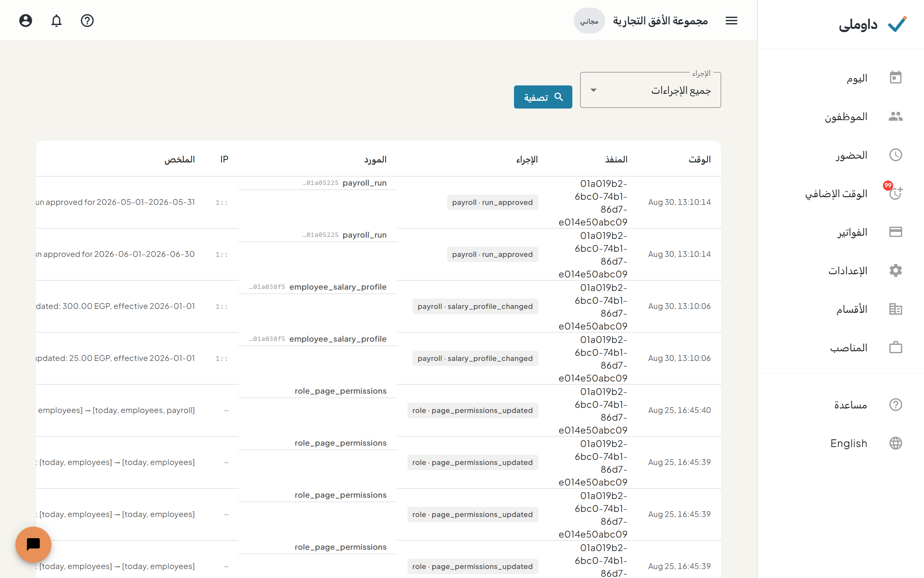Click the briefcase icon for المناصب
This screenshot has width=924, height=578.
coord(895,347)
